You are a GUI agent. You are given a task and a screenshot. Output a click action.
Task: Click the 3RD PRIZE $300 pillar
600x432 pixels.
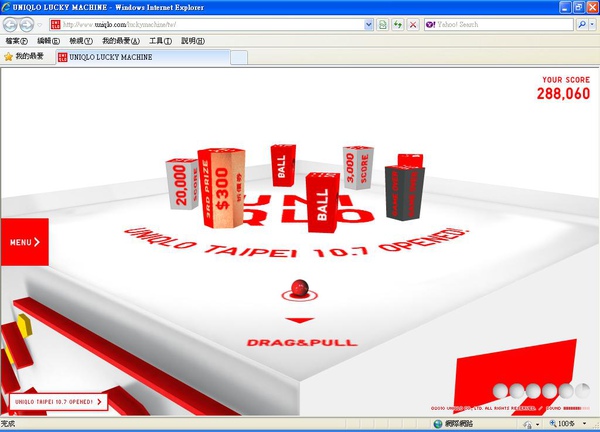[x=221, y=187]
